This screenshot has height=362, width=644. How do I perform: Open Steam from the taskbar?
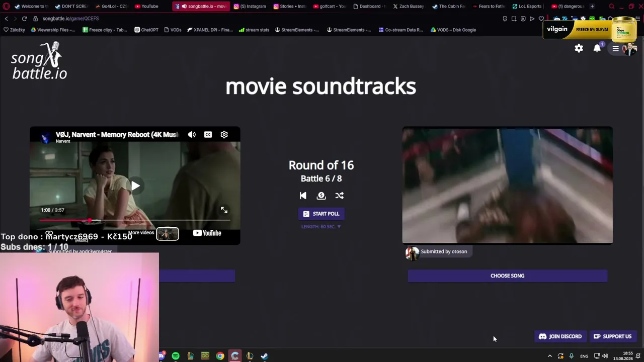click(264, 356)
